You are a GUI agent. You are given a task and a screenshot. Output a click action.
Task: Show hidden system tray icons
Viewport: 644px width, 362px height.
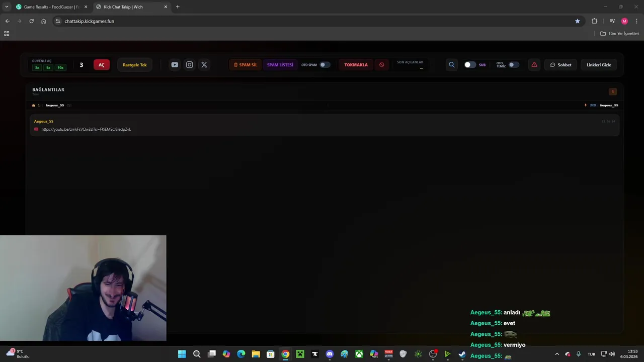557,354
